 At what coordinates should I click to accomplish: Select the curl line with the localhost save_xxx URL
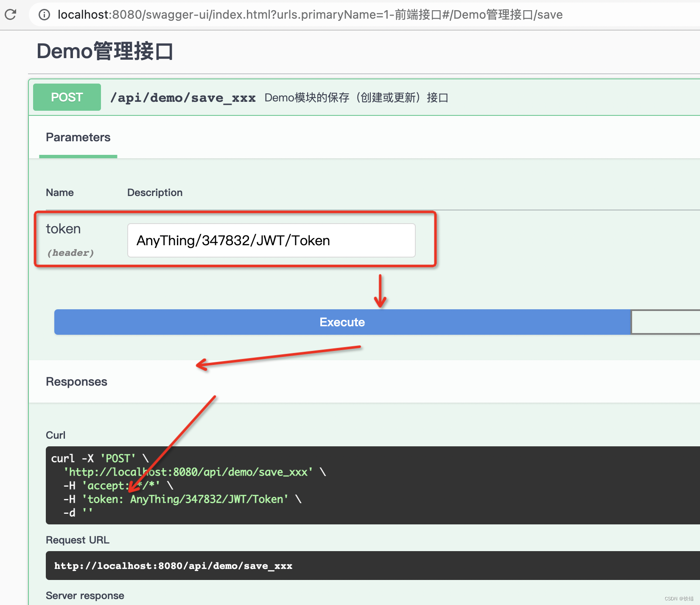(x=195, y=472)
